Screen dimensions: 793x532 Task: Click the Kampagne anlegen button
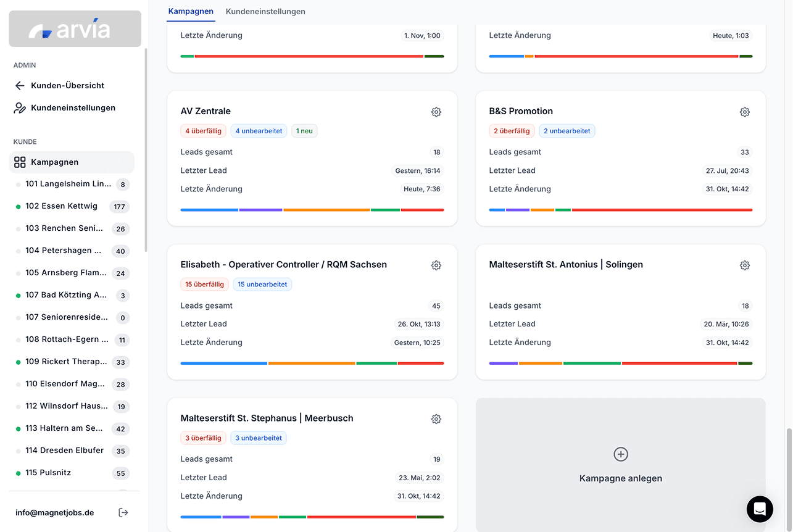pyautogui.click(x=620, y=465)
